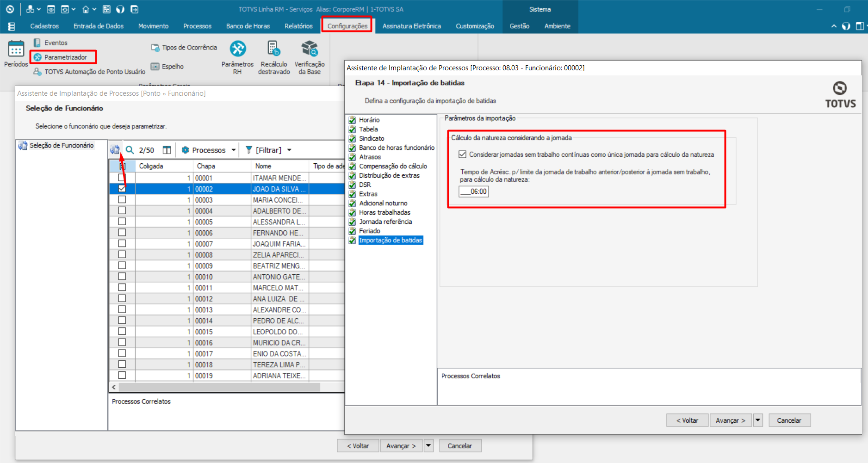Open dropdown arrow next to Avançar in front wizard
This screenshot has height=463, width=868.
click(758, 420)
